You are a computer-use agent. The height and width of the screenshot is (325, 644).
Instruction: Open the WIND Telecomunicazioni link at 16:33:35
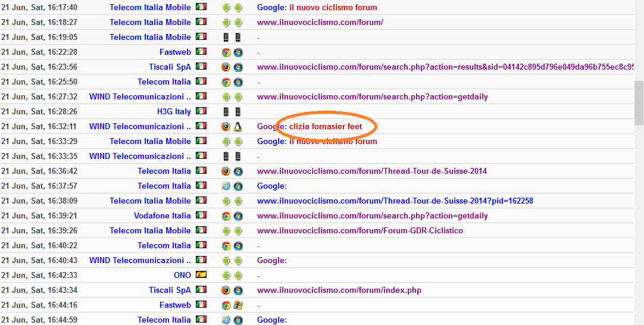140,156
